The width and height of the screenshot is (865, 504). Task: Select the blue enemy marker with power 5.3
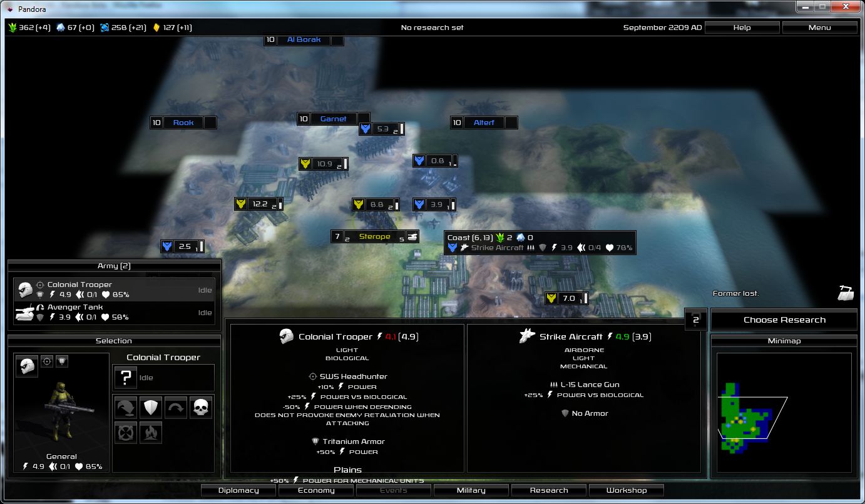[382, 129]
